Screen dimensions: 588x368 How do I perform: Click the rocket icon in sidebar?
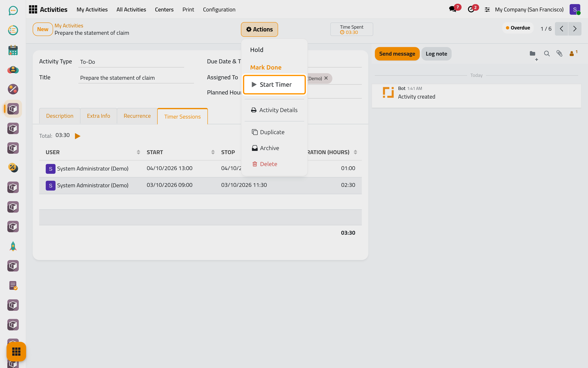coord(13,246)
